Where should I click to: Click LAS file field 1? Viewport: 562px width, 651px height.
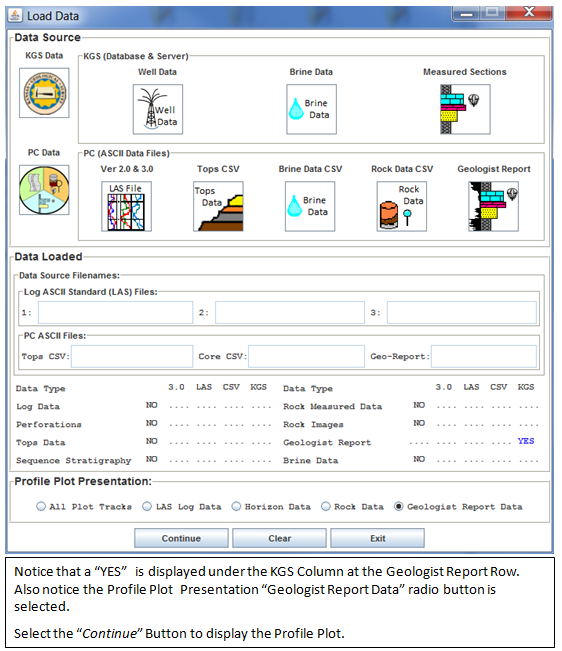click(x=115, y=312)
